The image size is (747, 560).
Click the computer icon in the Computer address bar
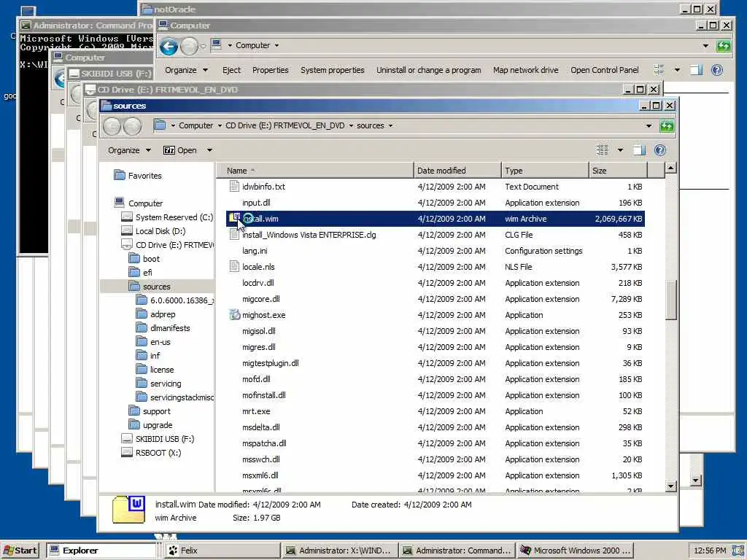216,44
